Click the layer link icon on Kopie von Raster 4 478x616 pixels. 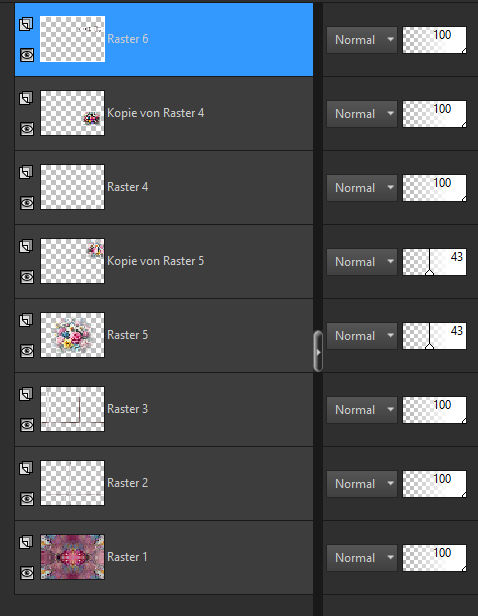click(26, 98)
